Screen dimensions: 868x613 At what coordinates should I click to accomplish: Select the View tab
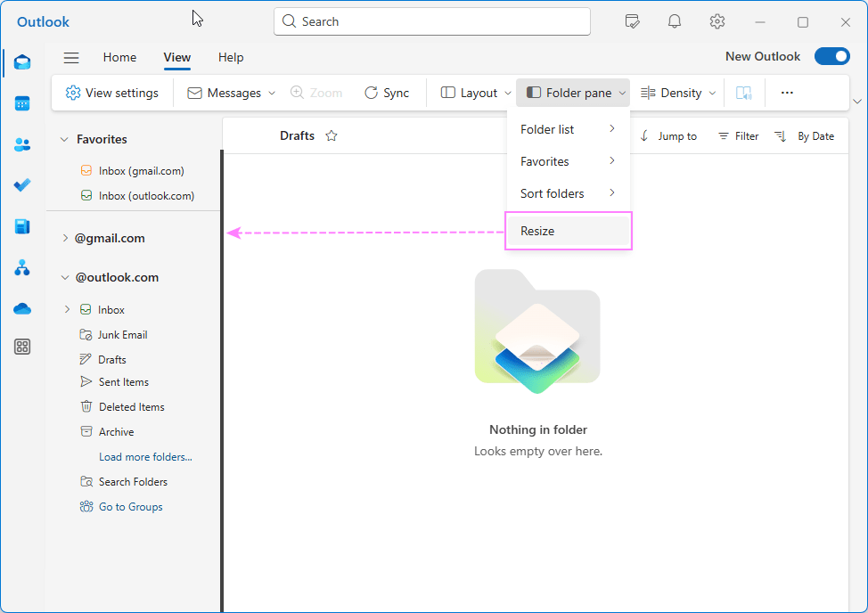[x=177, y=58]
